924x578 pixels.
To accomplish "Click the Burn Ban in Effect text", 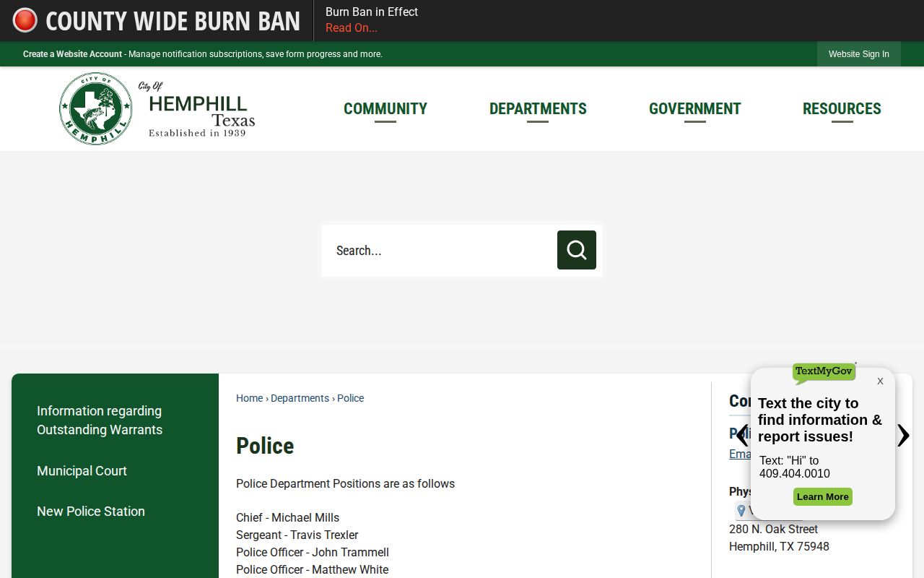I will [372, 12].
